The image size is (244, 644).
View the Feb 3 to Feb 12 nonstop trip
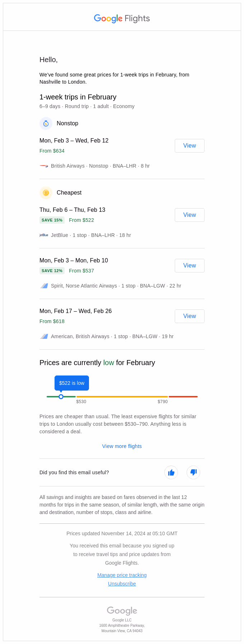tap(189, 145)
